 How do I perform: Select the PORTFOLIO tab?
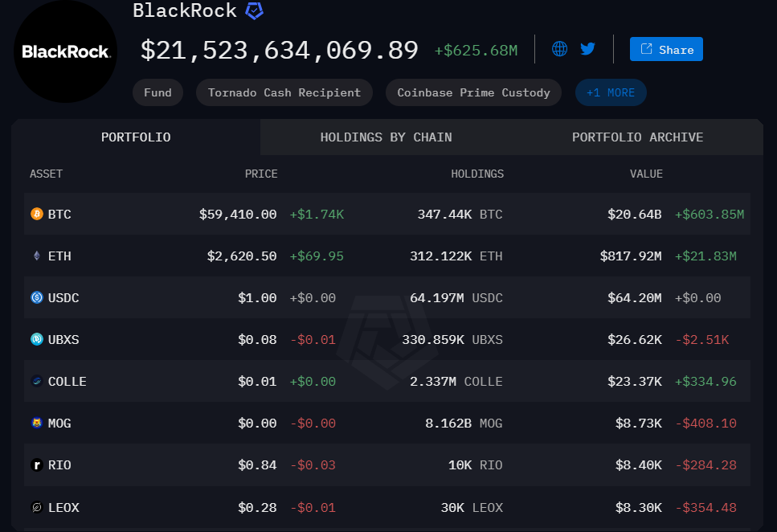(135, 137)
